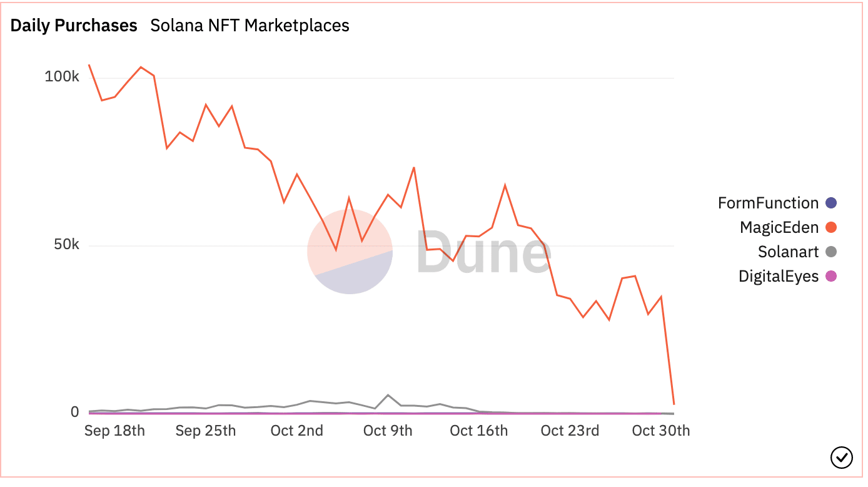Toggle Solanart series legend dot
The height and width of the screenshot is (487, 868).
[830, 252]
